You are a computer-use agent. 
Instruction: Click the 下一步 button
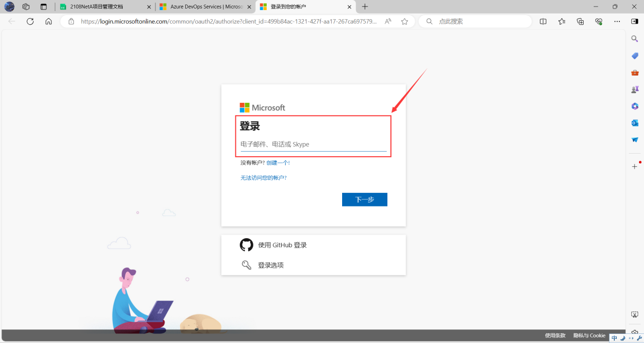[365, 199]
